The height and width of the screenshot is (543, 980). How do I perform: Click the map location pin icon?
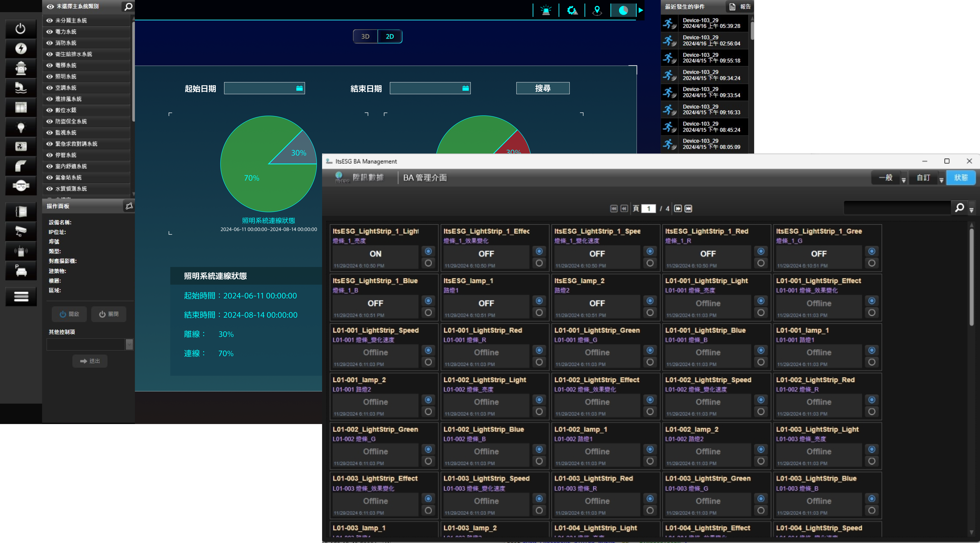[597, 10]
